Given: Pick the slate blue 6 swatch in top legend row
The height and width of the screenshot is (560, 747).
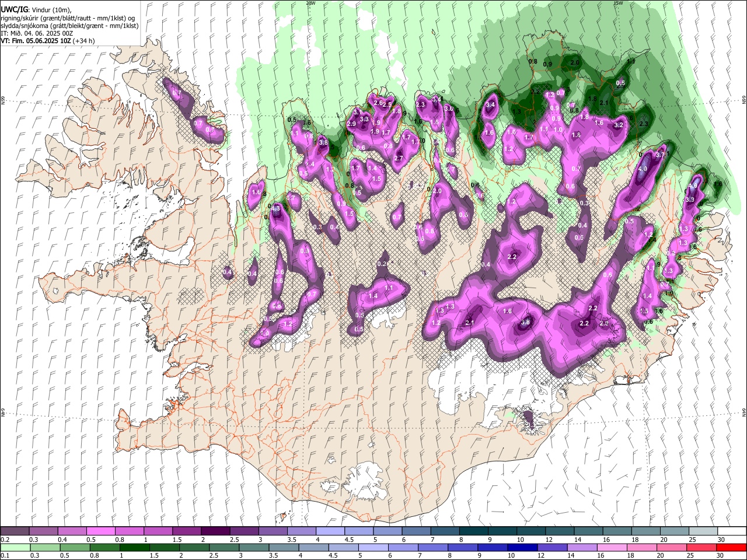Looking at the screenshot, I should [416, 531].
